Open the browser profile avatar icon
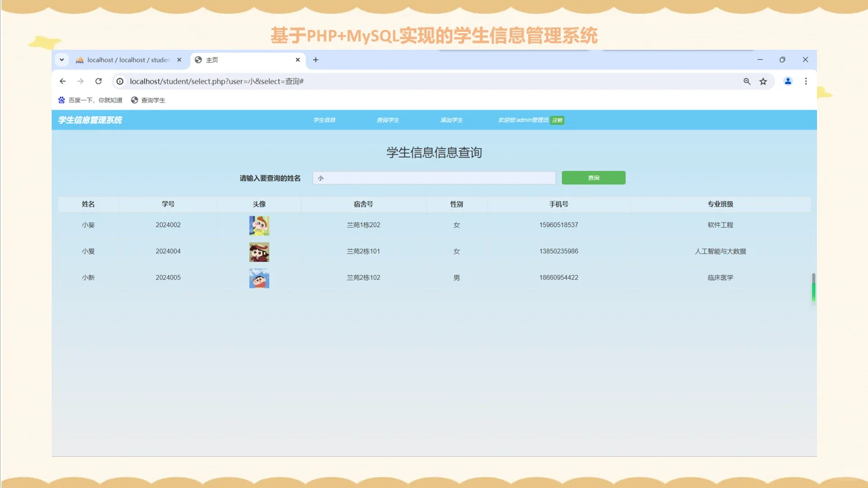This screenshot has height=488, width=868. pyautogui.click(x=787, y=81)
